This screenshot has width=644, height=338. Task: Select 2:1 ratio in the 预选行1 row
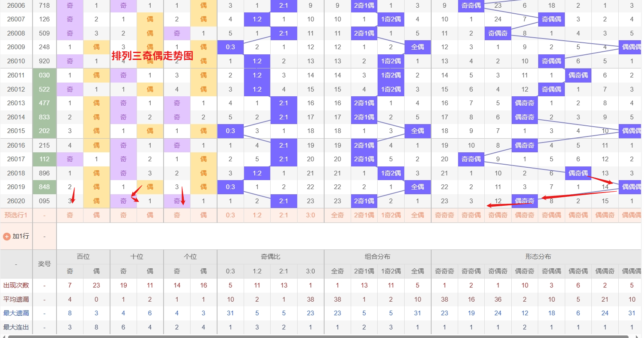[x=283, y=215]
